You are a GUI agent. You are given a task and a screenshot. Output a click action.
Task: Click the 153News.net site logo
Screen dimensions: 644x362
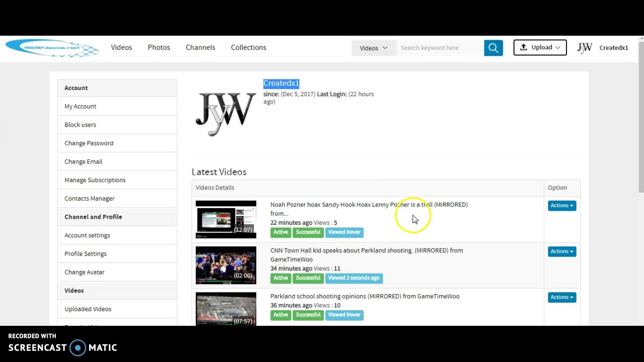tap(52, 48)
